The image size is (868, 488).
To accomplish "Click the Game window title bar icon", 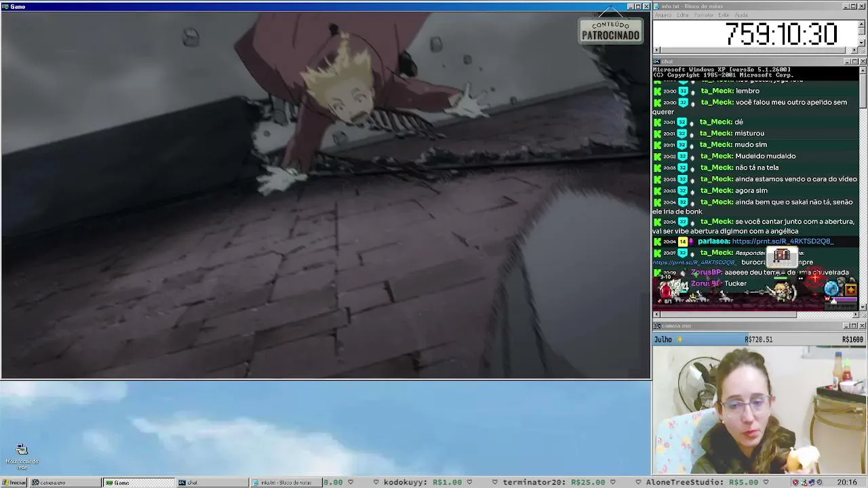I will coord(5,7).
